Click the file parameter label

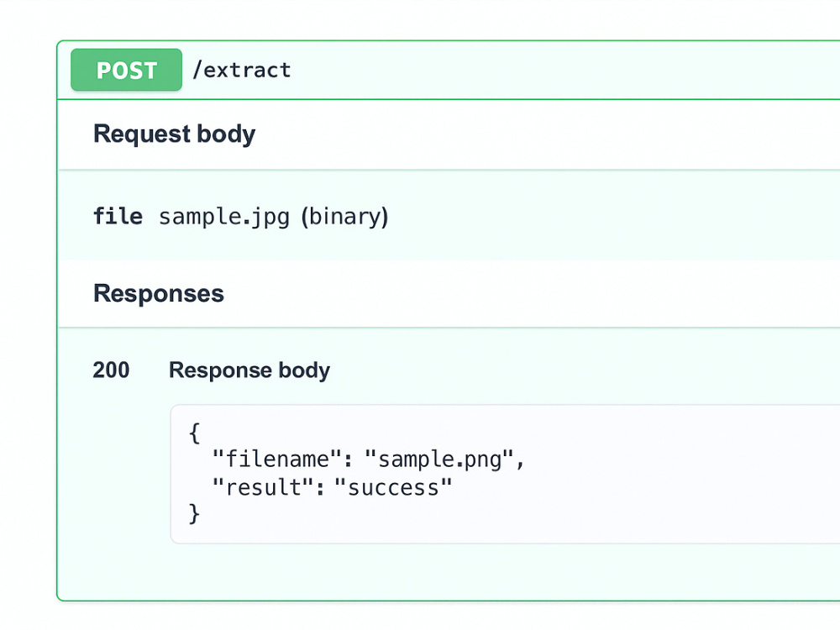point(118,217)
